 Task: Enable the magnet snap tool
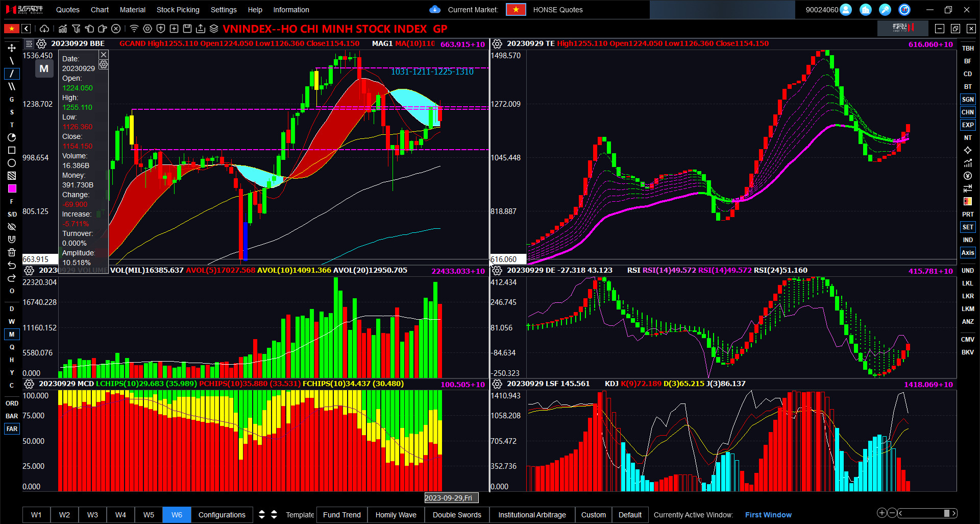click(12, 240)
